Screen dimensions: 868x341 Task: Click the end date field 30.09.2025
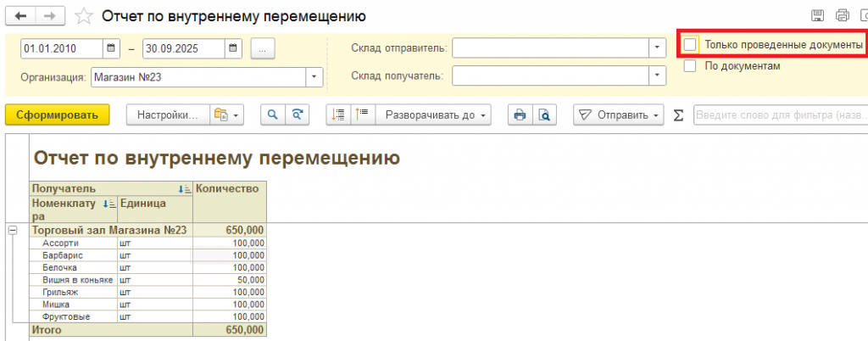click(x=184, y=48)
